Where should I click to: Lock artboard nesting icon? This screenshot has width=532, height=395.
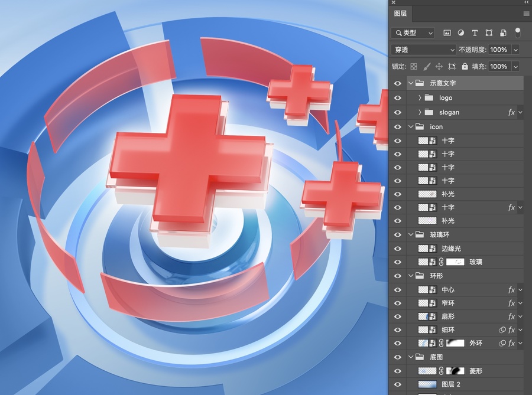[x=452, y=66]
